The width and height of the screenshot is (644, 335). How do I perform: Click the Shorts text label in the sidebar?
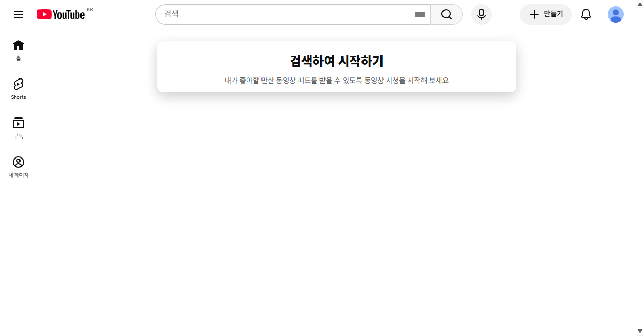[18, 97]
